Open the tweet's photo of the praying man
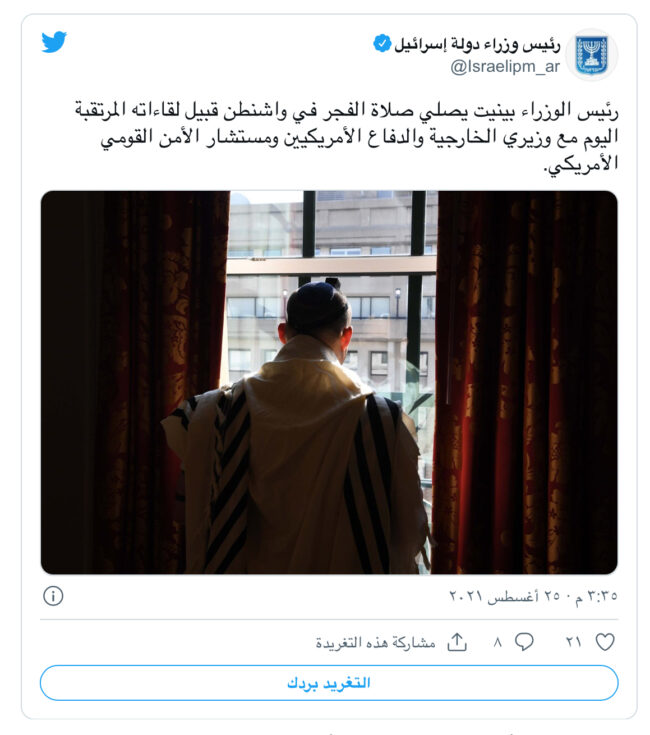 329,382
